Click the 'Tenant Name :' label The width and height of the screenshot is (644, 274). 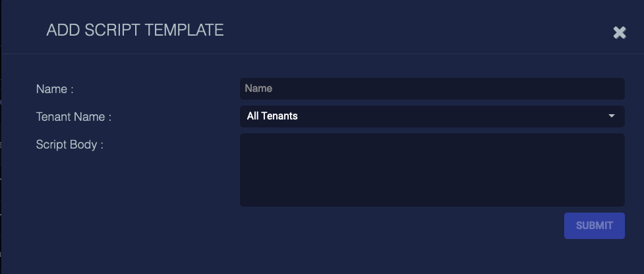click(74, 117)
